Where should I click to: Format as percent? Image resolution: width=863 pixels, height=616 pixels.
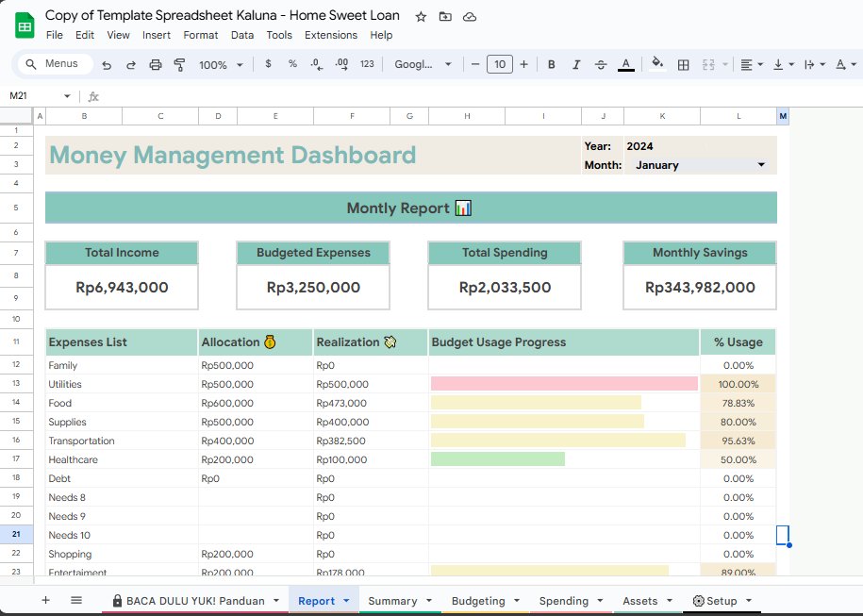[x=292, y=64]
